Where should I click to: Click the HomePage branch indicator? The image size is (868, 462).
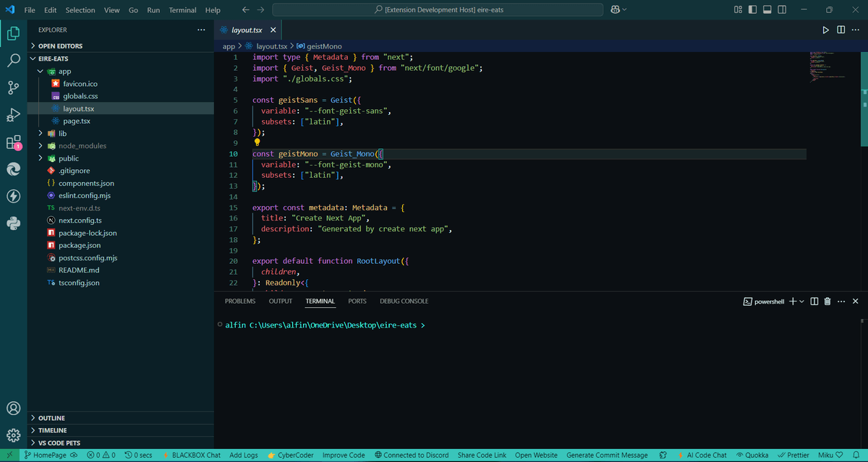pos(50,455)
